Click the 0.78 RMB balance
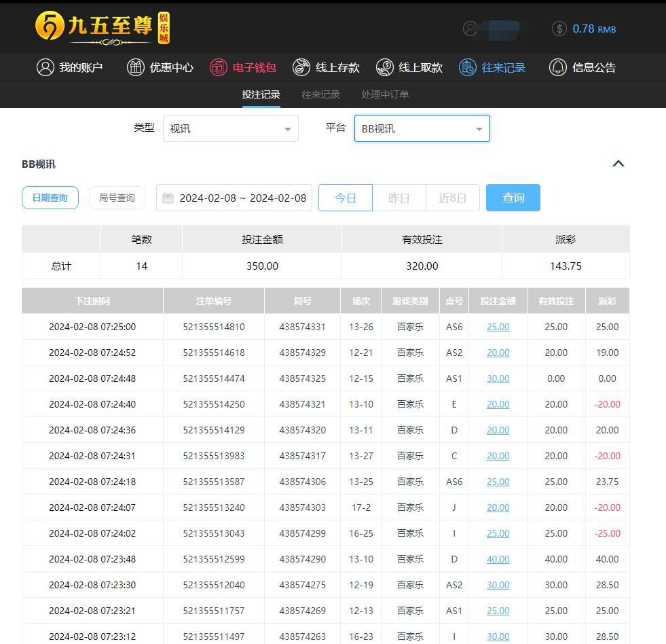Image resolution: width=666 pixels, height=644 pixels. pos(594,29)
